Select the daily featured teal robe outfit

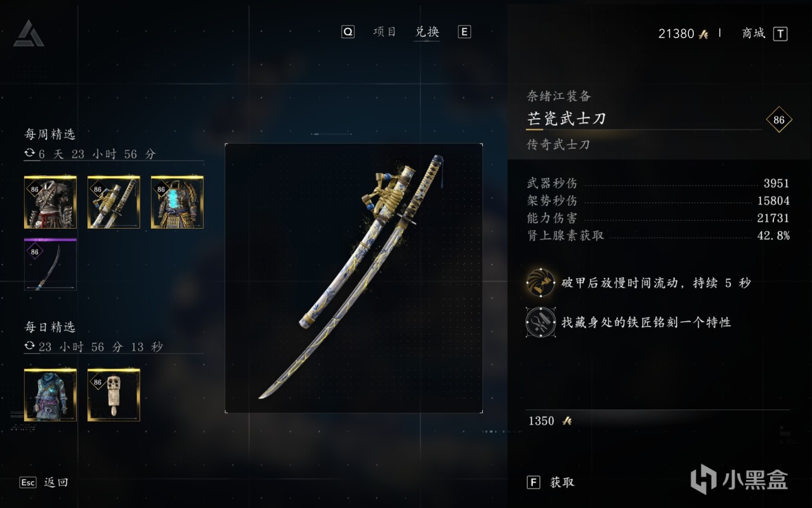[50, 395]
